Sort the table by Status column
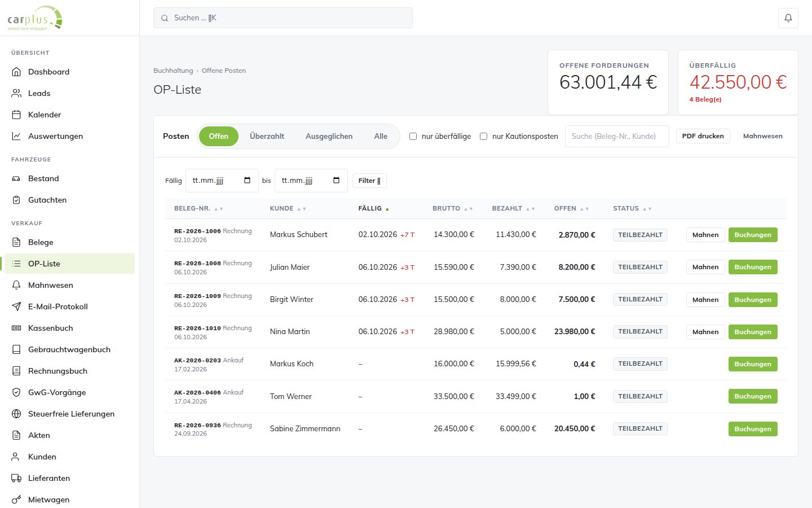Viewport: 812px width, 508px height. click(x=632, y=208)
